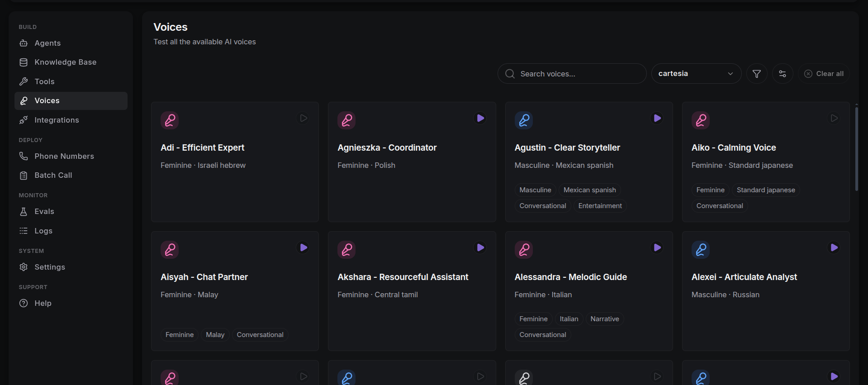Click the voices list vertical scrollbar
The image size is (868, 385).
click(x=856, y=149)
